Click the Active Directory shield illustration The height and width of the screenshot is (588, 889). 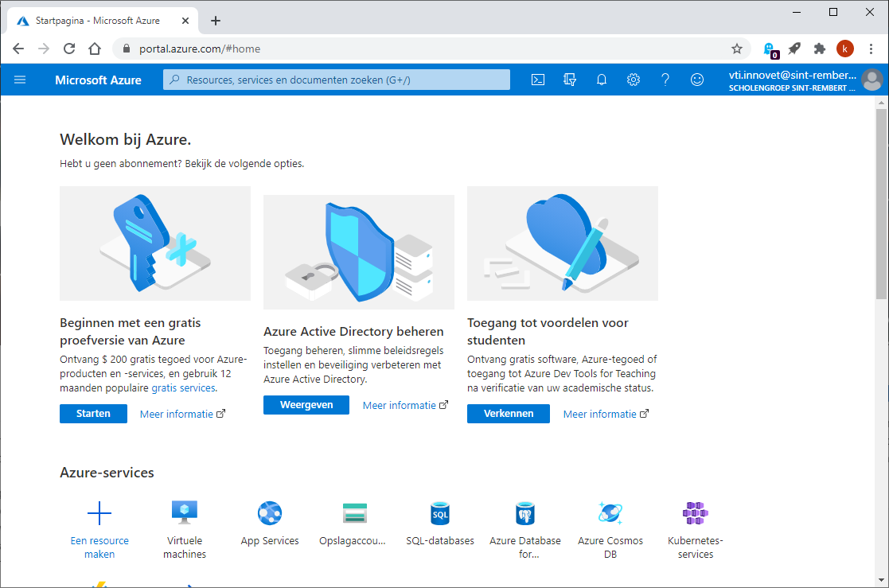click(x=359, y=251)
